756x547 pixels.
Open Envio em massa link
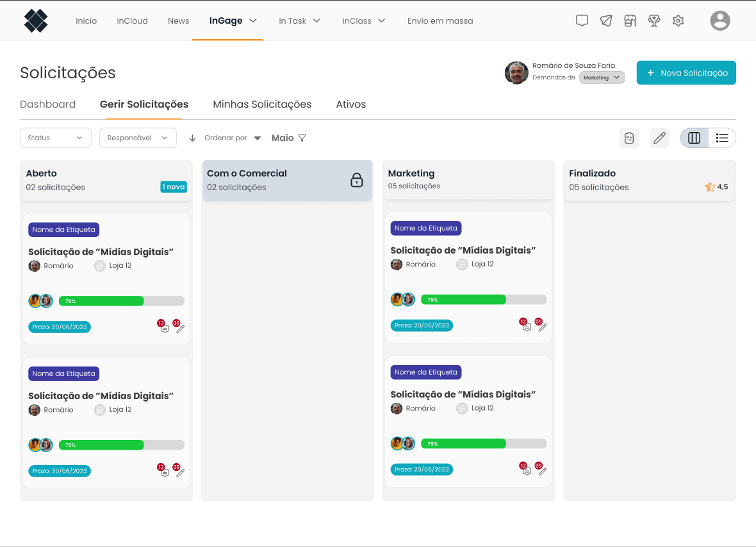click(x=440, y=20)
